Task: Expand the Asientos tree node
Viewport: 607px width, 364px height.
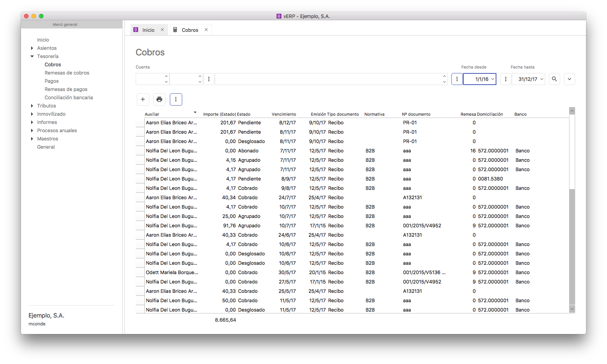Action: 32,48
